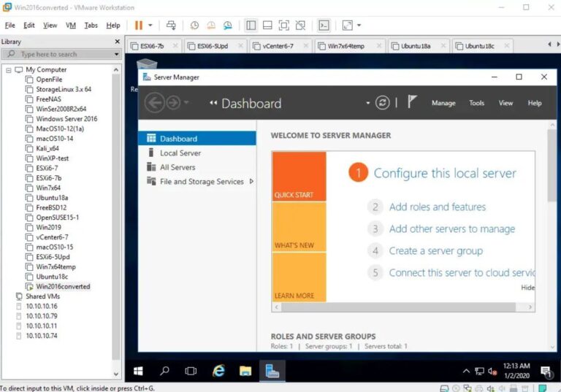Click the Add other servers to manage link
The image size is (561, 392).
pyautogui.click(x=452, y=229)
